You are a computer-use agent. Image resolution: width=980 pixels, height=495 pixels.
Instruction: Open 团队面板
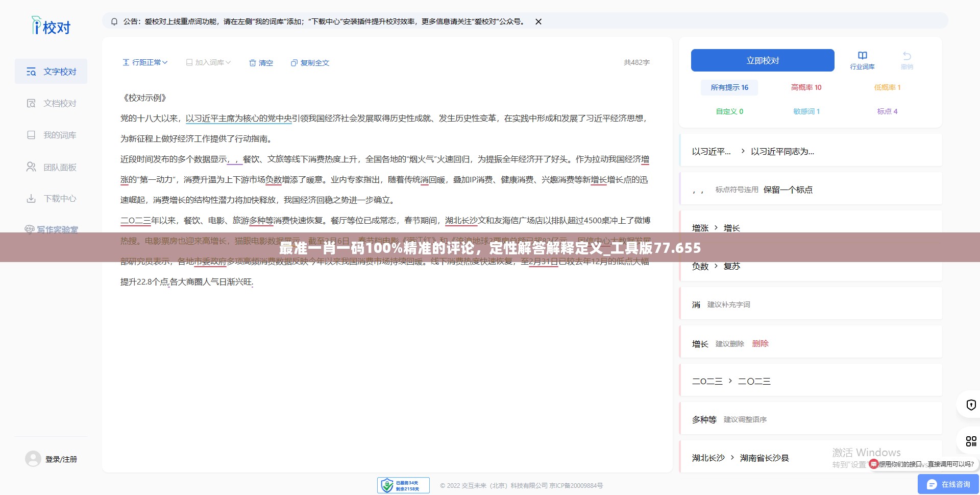tap(51, 167)
